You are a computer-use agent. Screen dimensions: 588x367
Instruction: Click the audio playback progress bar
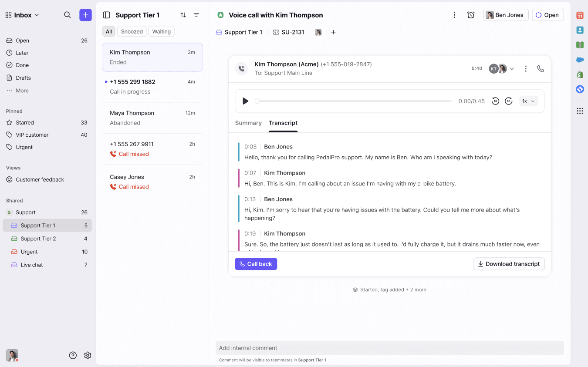(353, 101)
